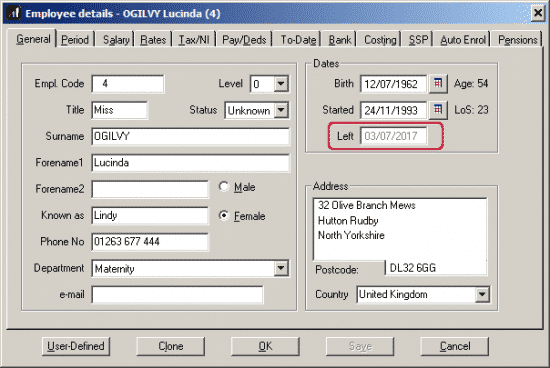This screenshot has width=550, height=368.
Task: Click the Clone button
Action: pyautogui.click(x=170, y=346)
